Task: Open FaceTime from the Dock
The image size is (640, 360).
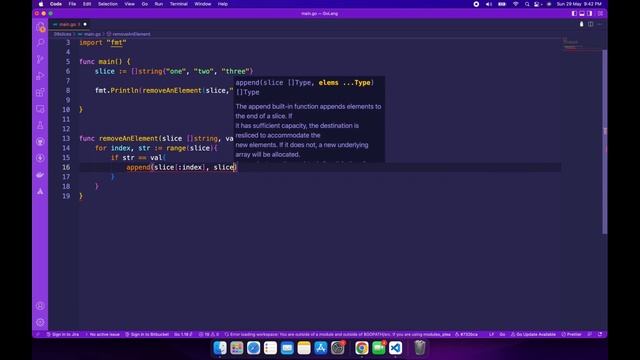Action: click(x=378, y=348)
